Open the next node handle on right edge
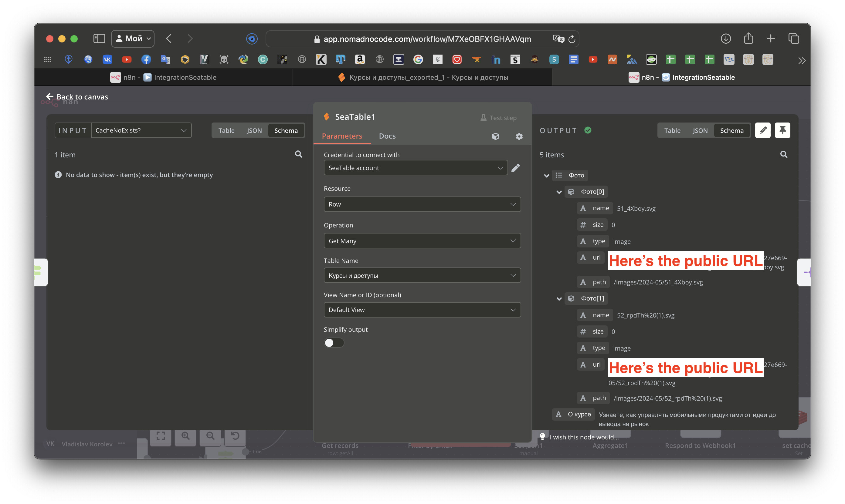Viewport: 845px width, 504px height. [805, 272]
